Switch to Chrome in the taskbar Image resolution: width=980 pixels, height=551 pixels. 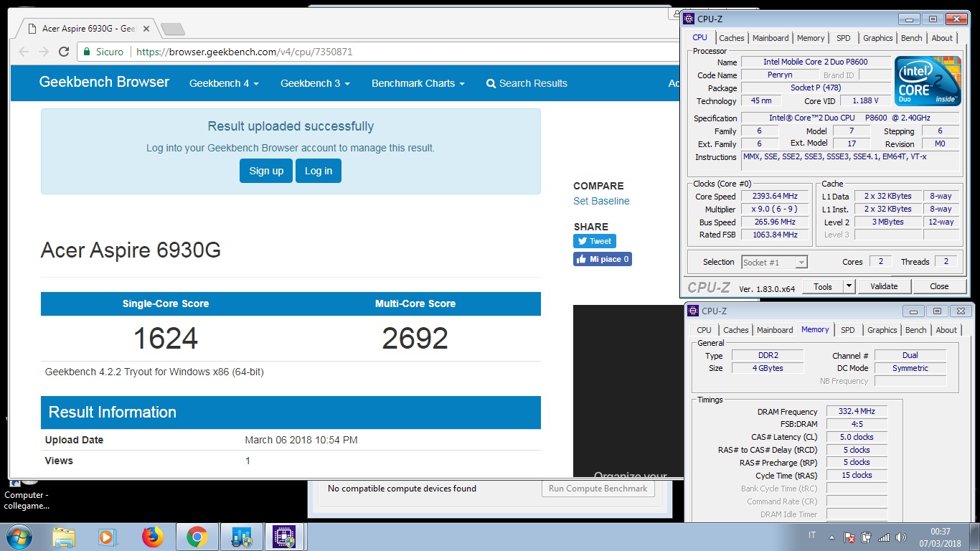coord(197,537)
